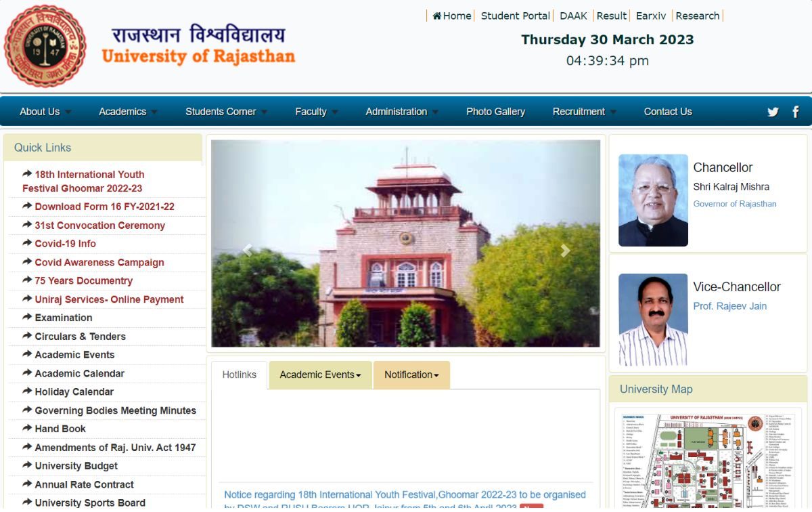Image resolution: width=812 pixels, height=512 pixels.
Task: Open Download Form 16 FY-2021-22 link
Action: click(104, 207)
